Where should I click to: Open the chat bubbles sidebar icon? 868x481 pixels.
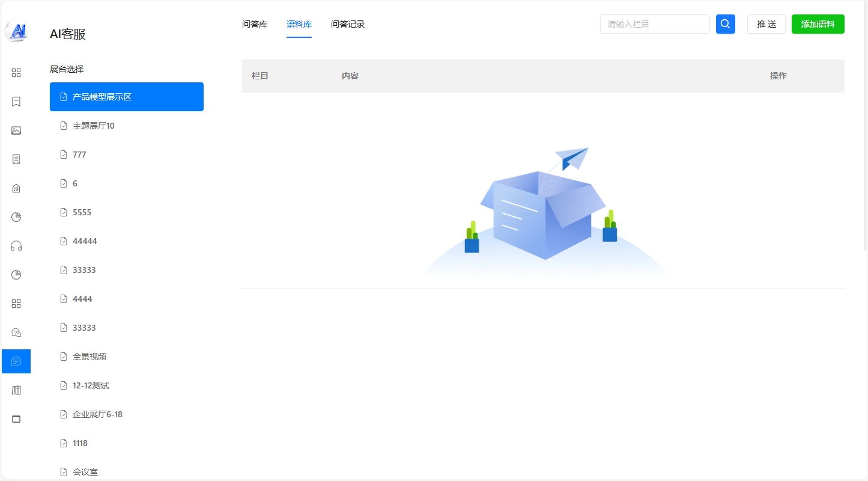pyautogui.click(x=16, y=332)
